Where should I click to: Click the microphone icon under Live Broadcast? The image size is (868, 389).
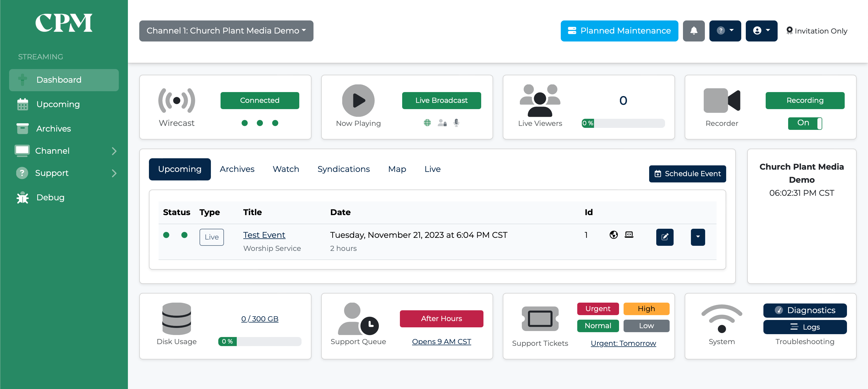click(x=456, y=123)
